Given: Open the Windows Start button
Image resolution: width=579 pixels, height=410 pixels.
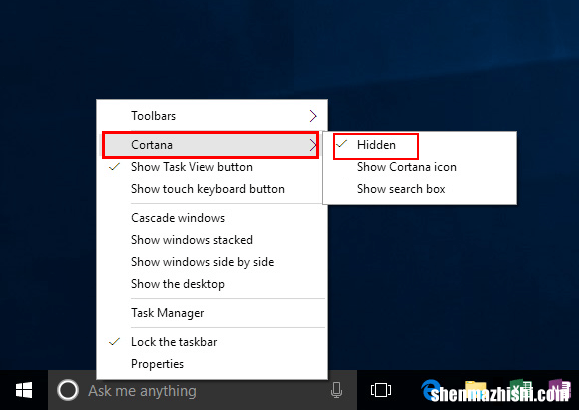Looking at the screenshot, I should [24, 390].
